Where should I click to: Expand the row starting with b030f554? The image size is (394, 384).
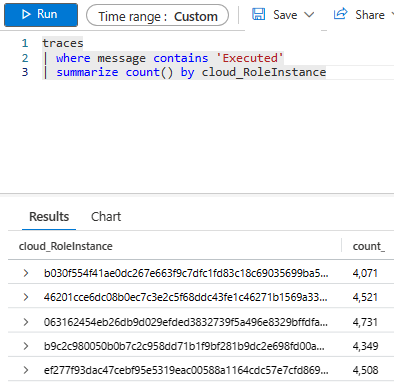[x=26, y=273]
